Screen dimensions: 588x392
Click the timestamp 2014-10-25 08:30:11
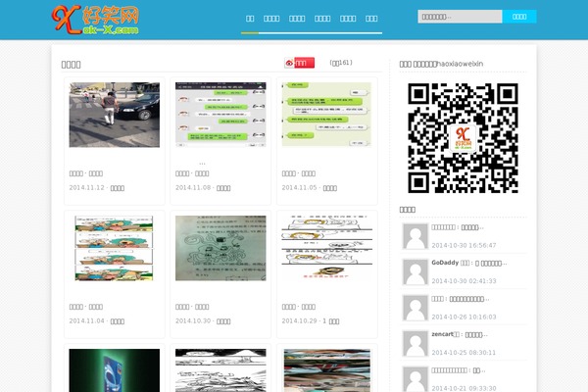click(x=464, y=353)
